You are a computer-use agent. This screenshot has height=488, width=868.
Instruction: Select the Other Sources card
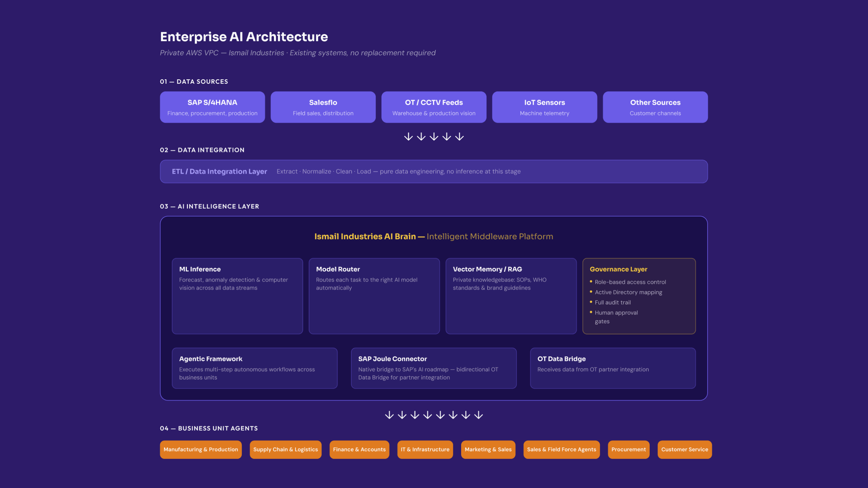coord(655,107)
